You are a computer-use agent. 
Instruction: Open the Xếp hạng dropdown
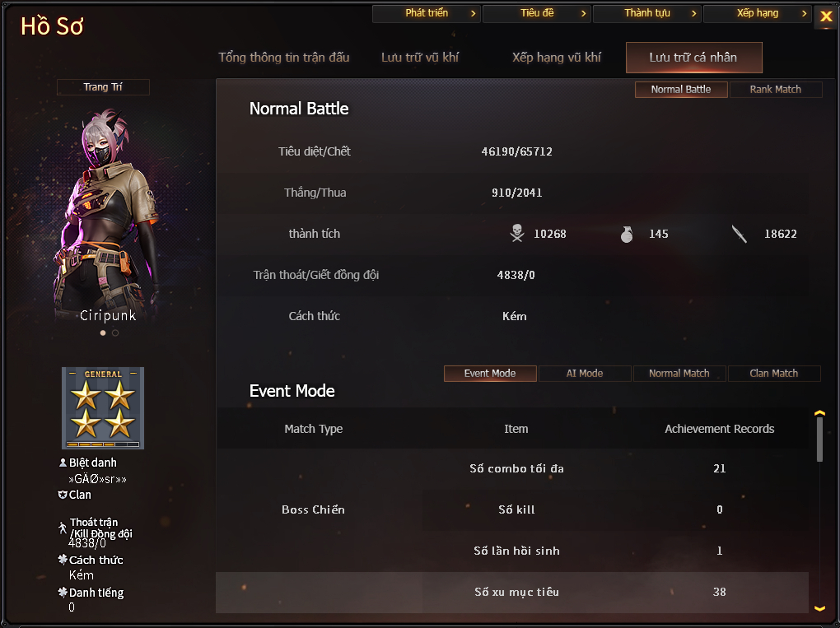point(757,13)
